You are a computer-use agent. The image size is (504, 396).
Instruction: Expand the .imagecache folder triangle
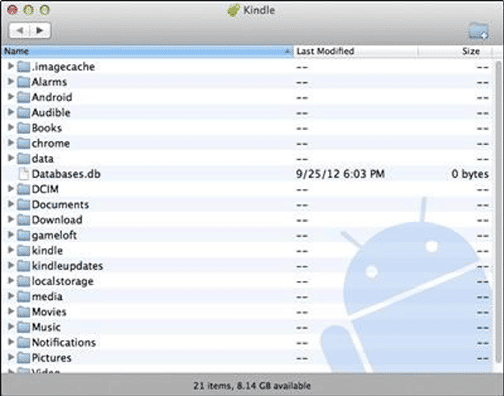(x=11, y=66)
